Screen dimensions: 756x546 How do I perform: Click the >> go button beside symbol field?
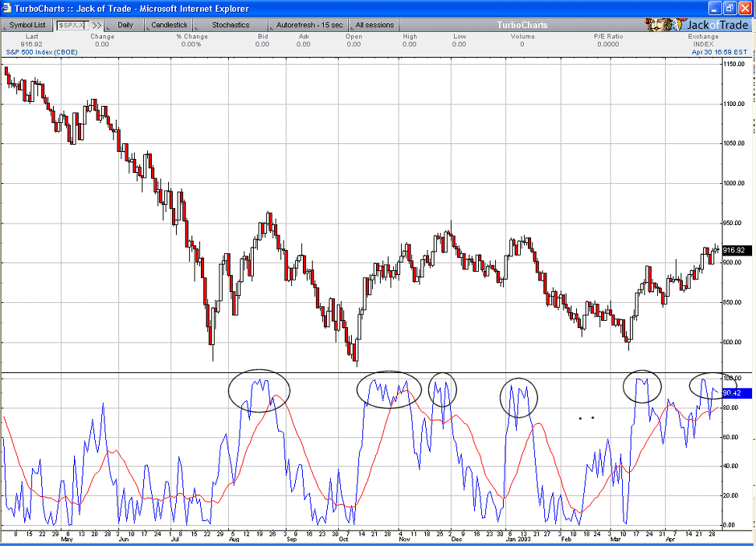pyautogui.click(x=97, y=25)
